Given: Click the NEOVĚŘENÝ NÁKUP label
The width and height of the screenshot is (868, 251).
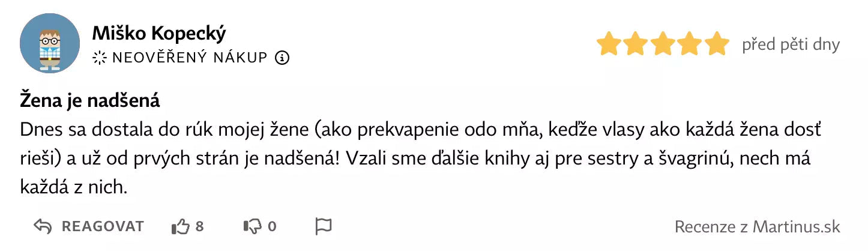Looking at the screenshot, I should [x=189, y=58].
